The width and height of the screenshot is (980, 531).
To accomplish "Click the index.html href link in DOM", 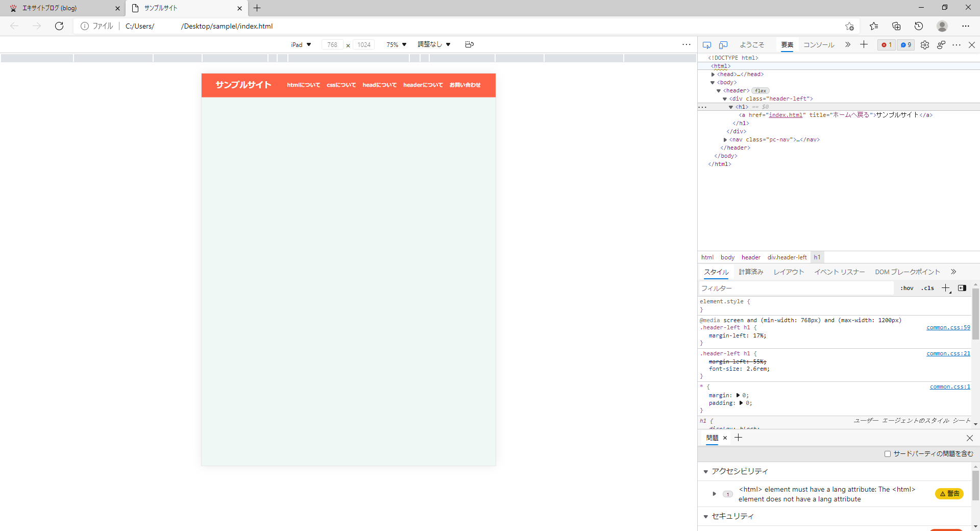I will [x=786, y=115].
